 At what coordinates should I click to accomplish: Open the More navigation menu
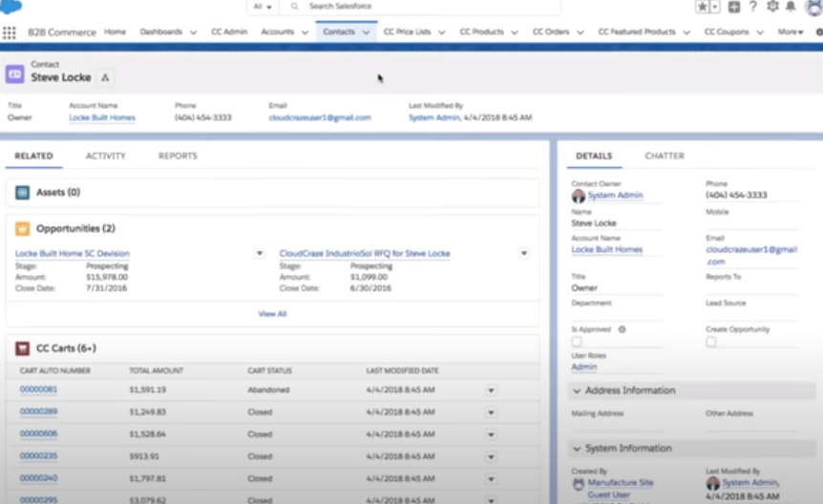791,32
